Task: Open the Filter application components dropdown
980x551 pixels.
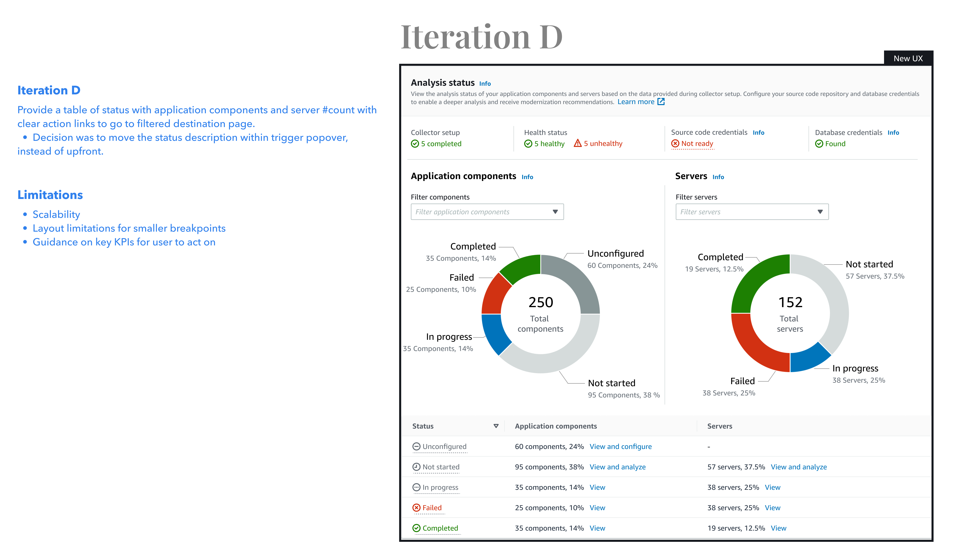Action: [x=487, y=212]
